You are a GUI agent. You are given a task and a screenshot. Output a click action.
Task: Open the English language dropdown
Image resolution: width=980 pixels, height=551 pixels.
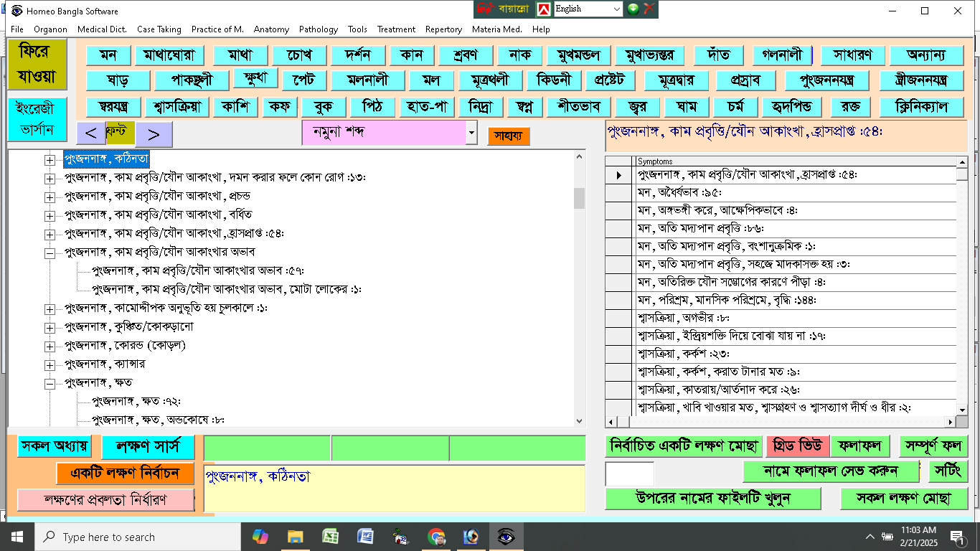(616, 9)
